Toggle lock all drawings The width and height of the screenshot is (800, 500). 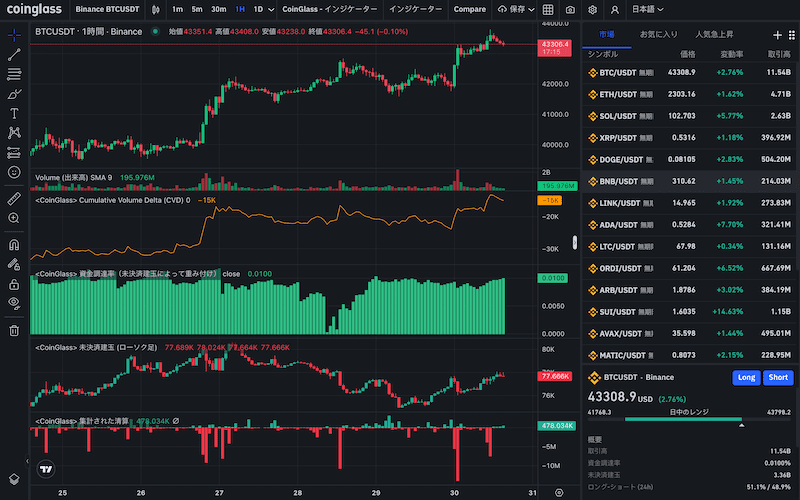14,284
